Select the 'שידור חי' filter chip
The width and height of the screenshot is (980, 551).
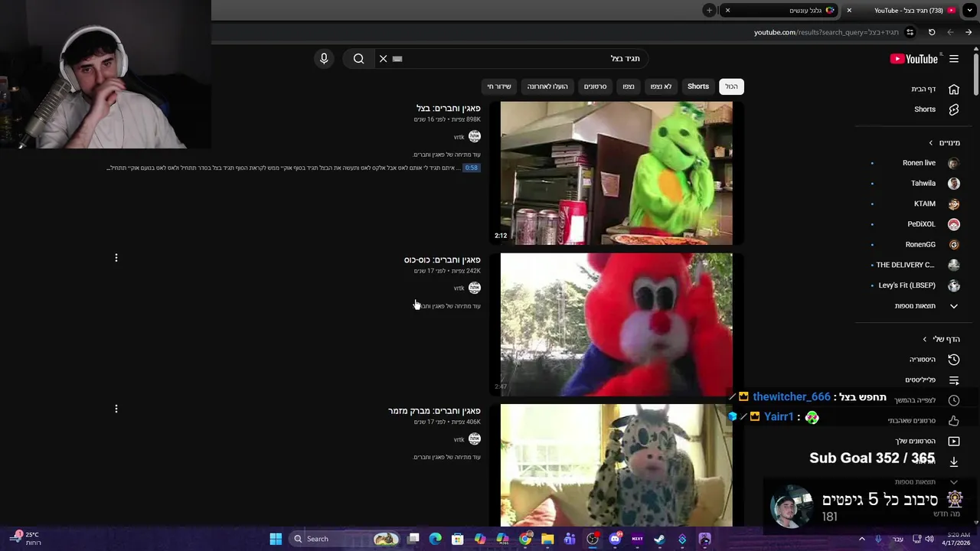499,86
